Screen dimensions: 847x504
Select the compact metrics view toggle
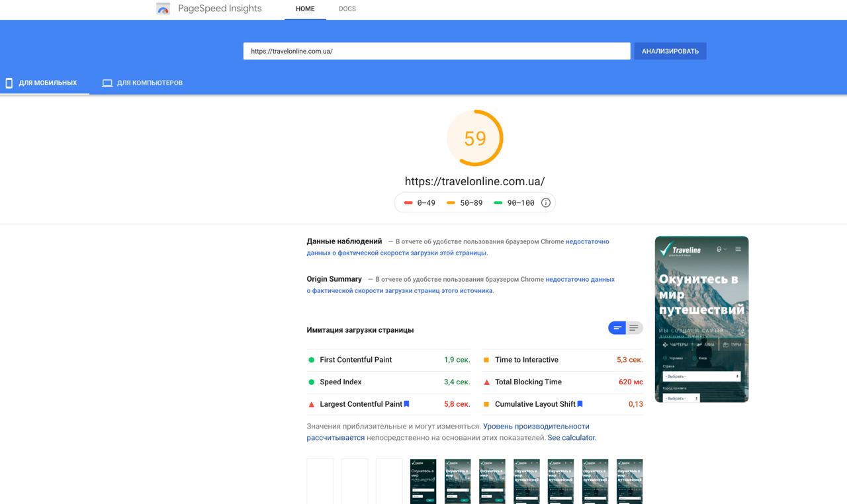(617, 328)
